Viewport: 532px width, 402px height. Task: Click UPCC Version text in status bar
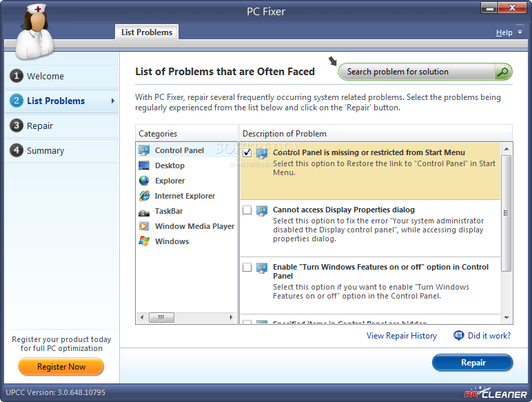(56, 392)
